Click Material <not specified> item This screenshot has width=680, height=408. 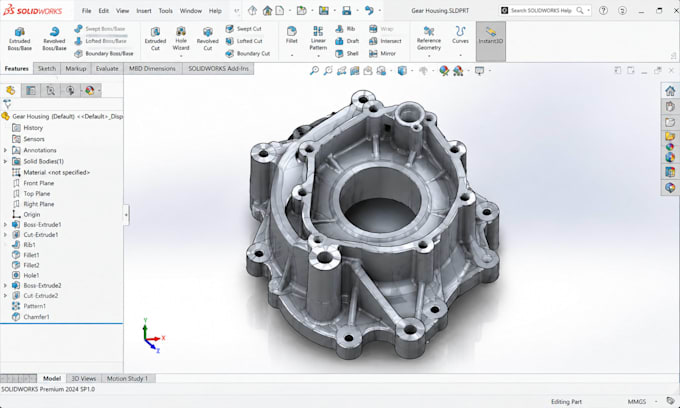click(x=51, y=172)
